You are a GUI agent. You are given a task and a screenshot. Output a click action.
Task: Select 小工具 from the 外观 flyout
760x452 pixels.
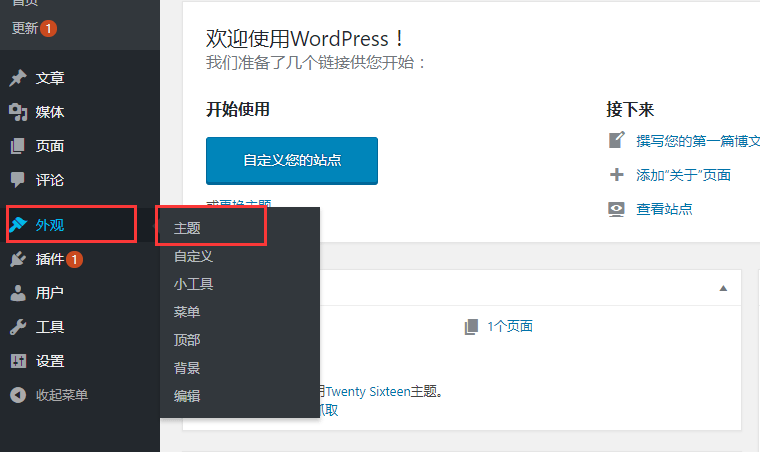[x=193, y=284]
